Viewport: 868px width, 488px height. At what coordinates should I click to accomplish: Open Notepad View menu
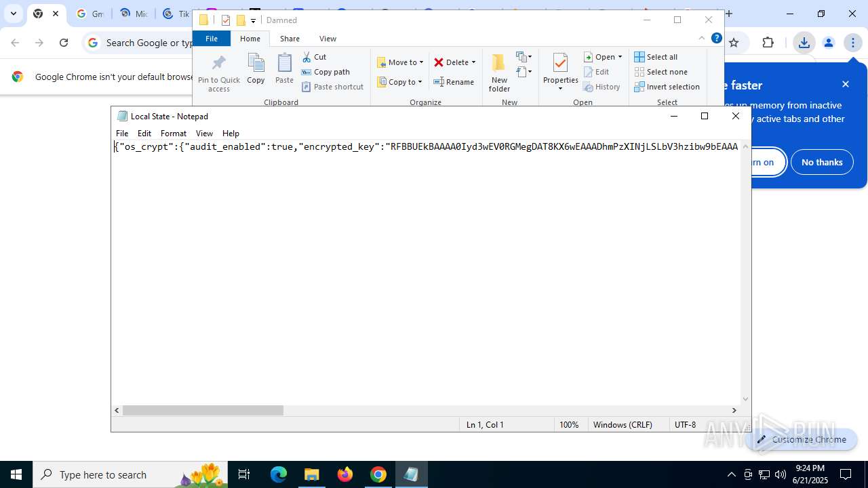point(204,134)
